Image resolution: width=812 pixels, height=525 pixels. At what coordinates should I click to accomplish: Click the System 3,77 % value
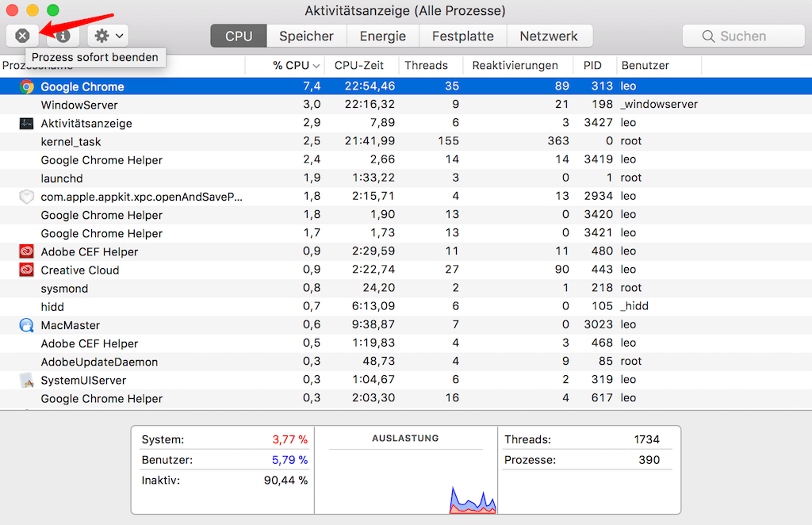(x=290, y=439)
